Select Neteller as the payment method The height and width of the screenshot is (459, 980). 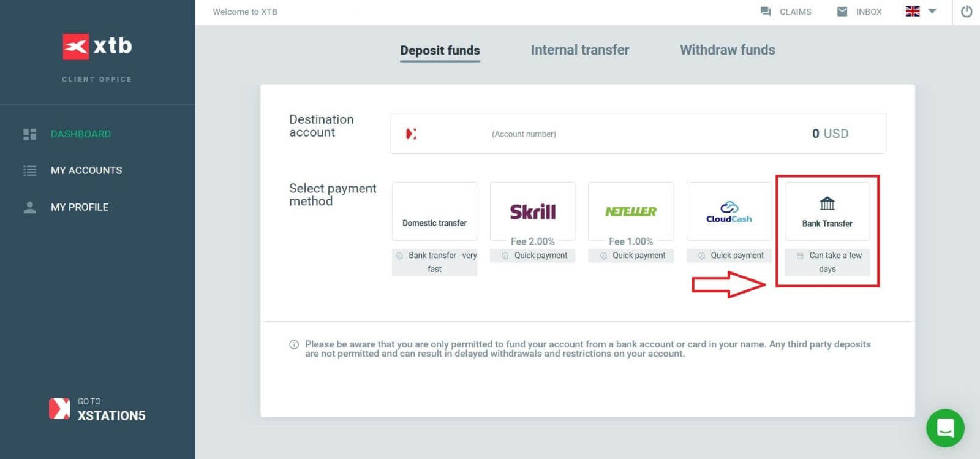[630, 211]
